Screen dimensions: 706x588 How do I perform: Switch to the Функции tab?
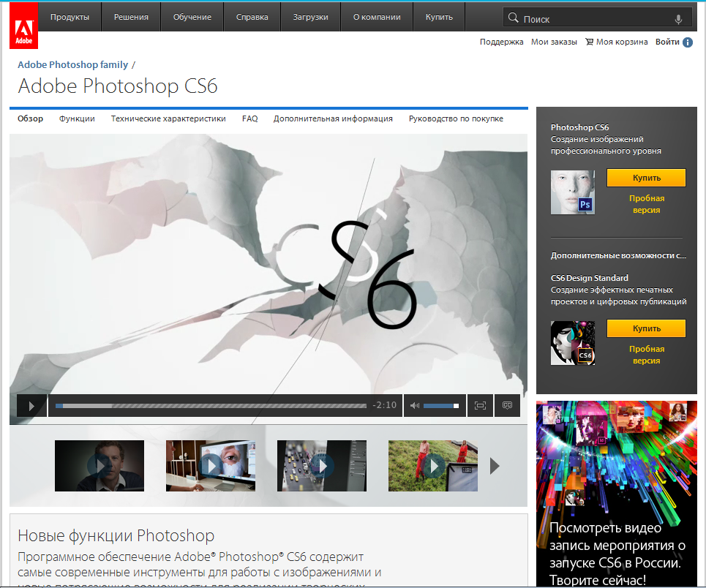[77, 118]
